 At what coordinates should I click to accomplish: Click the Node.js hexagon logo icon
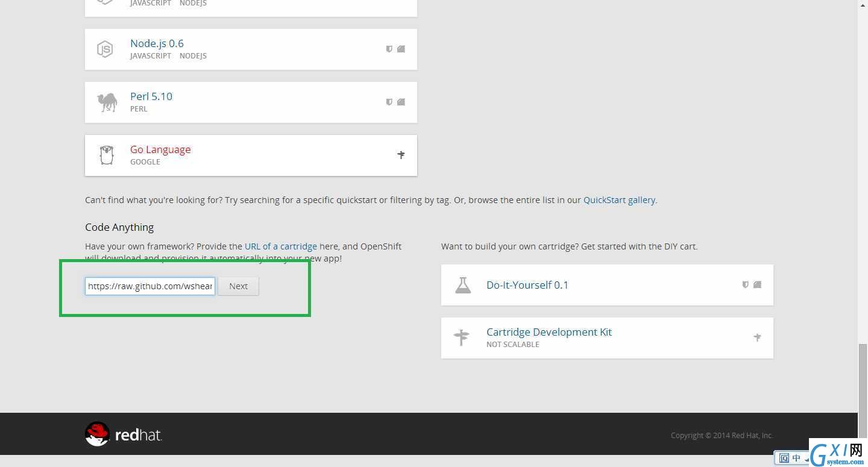[105, 49]
